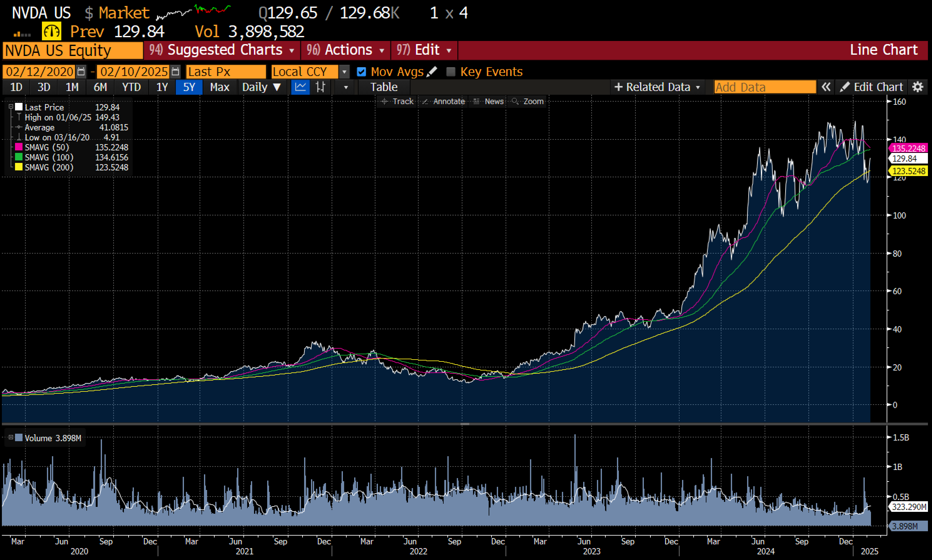Click the mini intraday sparkline chart
The width and height of the screenshot is (932, 560).
193,12
